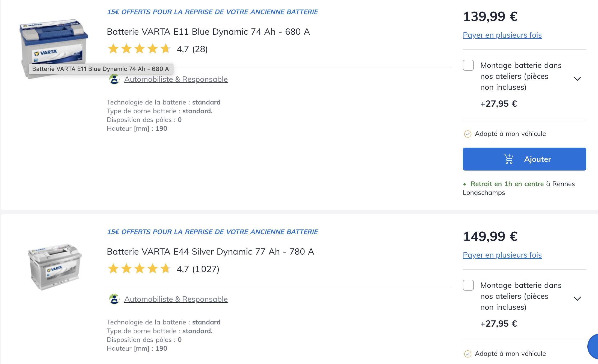This screenshot has width=598, height=364.
Task: Click the cart icon in Ajouter button
Action: pyautogui.click(x=508, y=159)
